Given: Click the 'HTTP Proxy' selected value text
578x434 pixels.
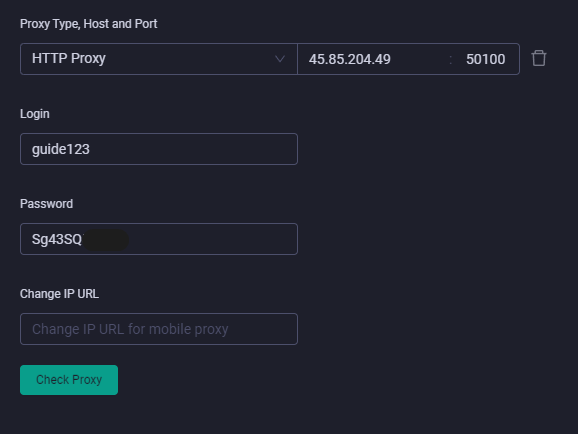Looking at the screenshot, I should (x=69, y=58).
